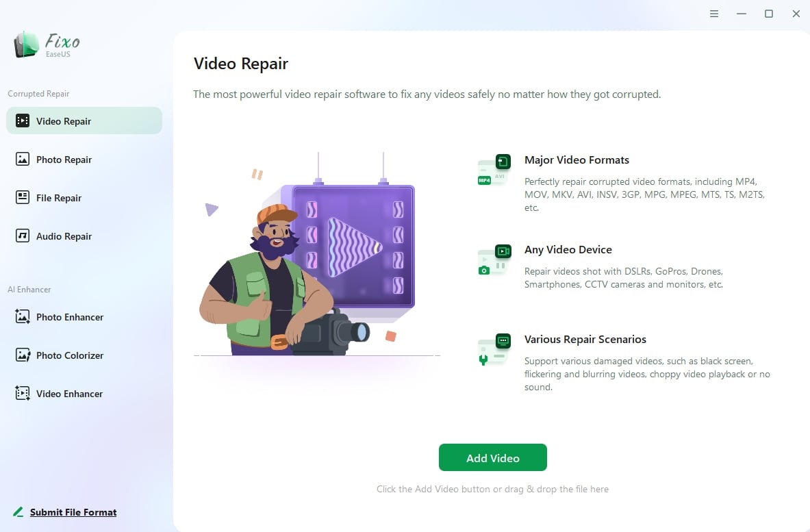Click the 'Major Video Formats' heading

click(577, 160)
